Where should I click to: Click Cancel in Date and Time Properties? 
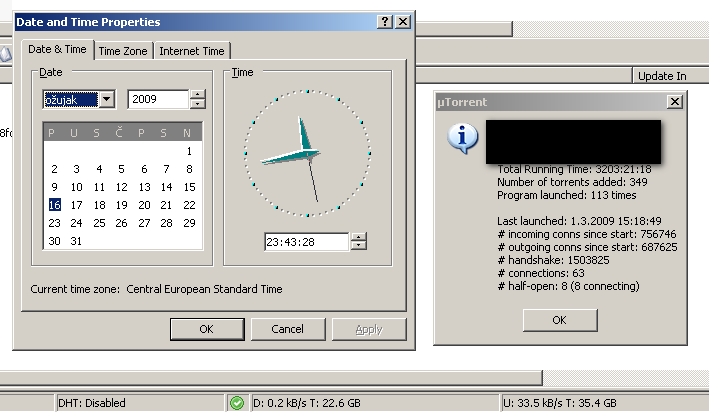tap(288, 329)
